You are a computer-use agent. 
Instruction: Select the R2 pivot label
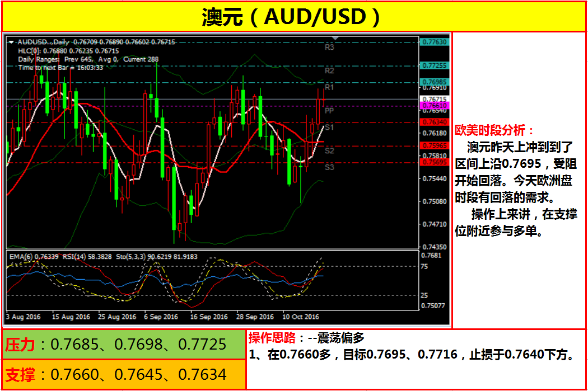pos(329,71)
